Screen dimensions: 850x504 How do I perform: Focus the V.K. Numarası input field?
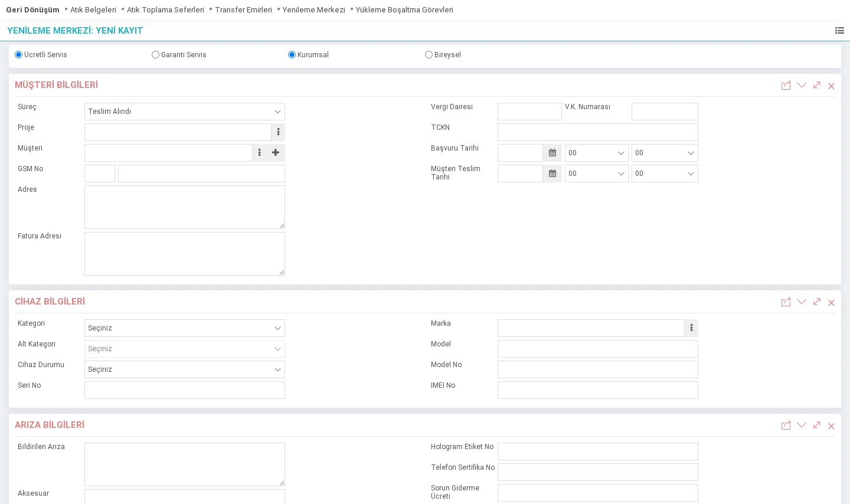click(x=665, y=112)
